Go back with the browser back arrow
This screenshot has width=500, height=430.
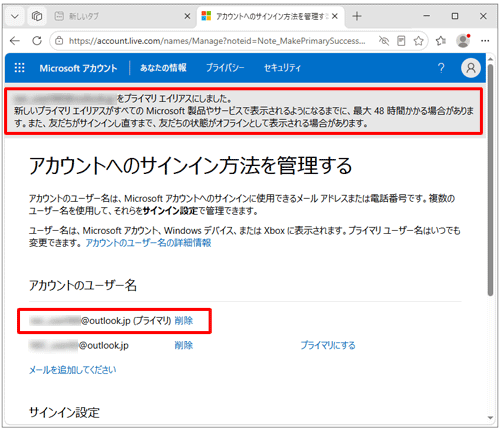click(x=15, y=41)
